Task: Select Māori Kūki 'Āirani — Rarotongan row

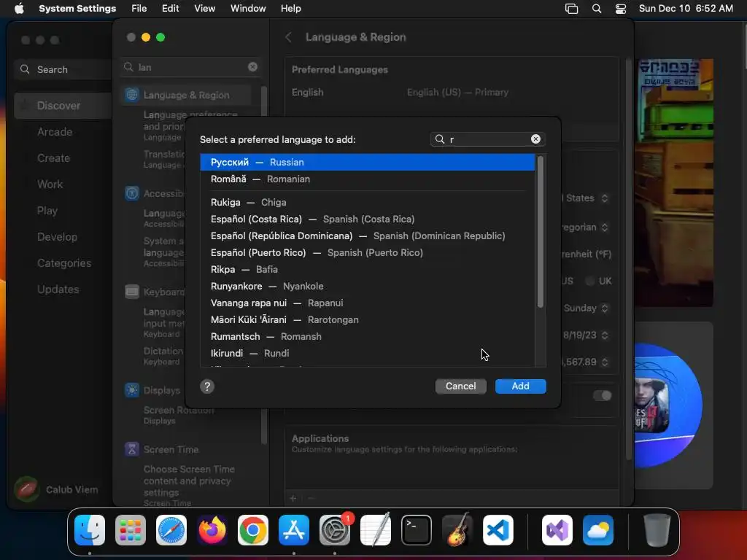Action: coord(368,320)
